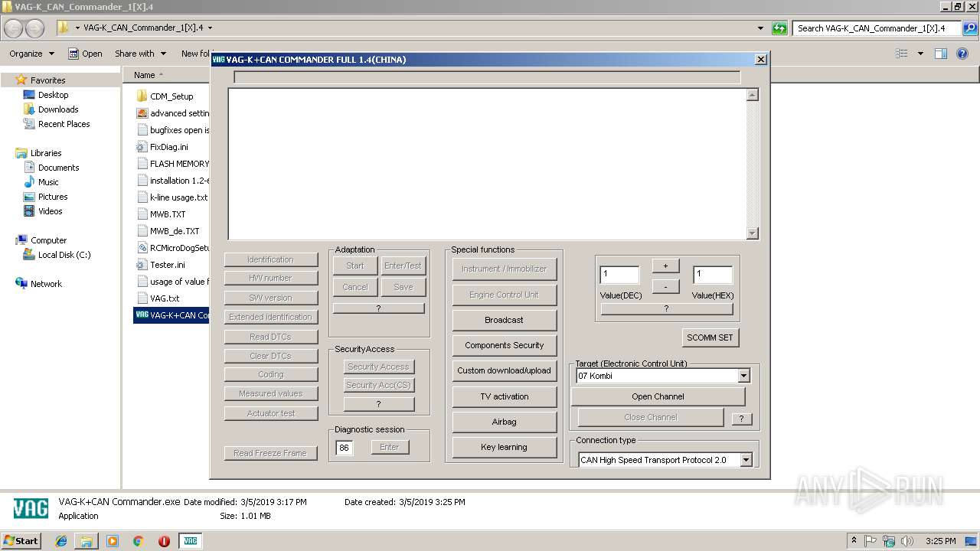Open the Start menu
This screenshot has width=980, height=551.
point(21,541)
